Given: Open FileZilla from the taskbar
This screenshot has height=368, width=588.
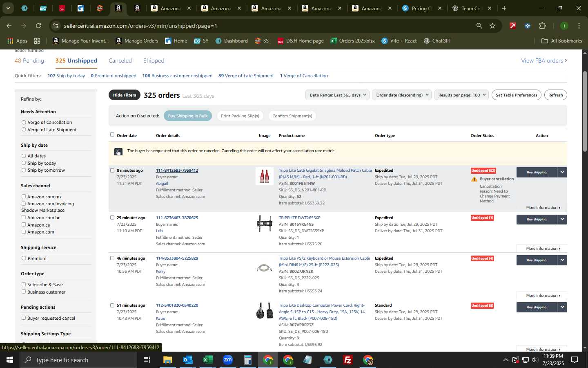Looking at the screenshot, I should (x=348, y=360).
